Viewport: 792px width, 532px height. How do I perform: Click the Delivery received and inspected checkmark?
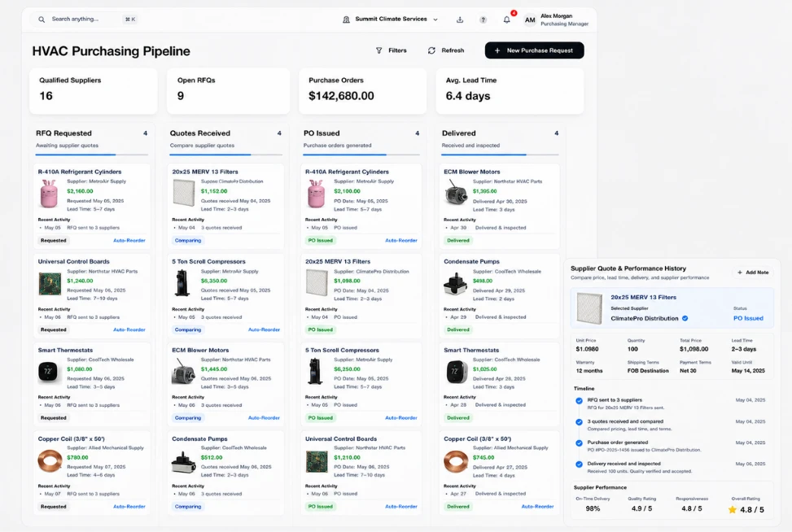(x=579, y=464)
